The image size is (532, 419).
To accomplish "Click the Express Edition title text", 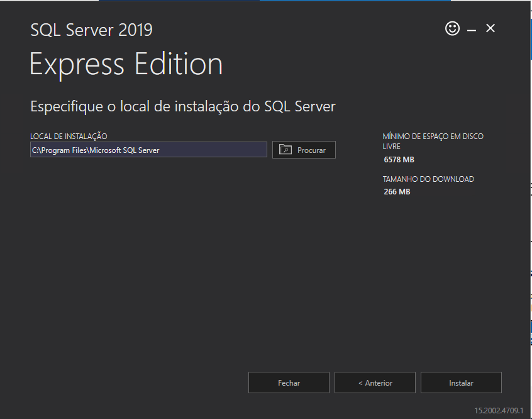I will point(126,65).
